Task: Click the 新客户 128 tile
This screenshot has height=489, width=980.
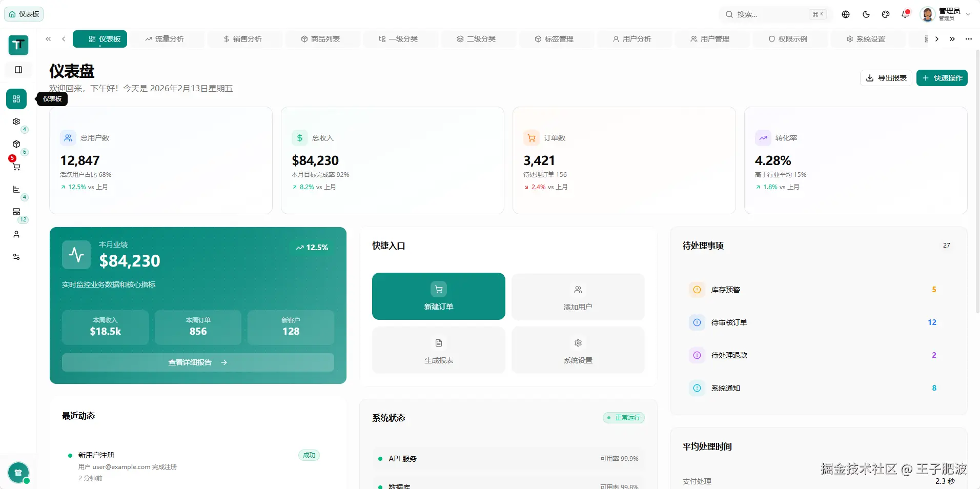Action: (291, 327)
